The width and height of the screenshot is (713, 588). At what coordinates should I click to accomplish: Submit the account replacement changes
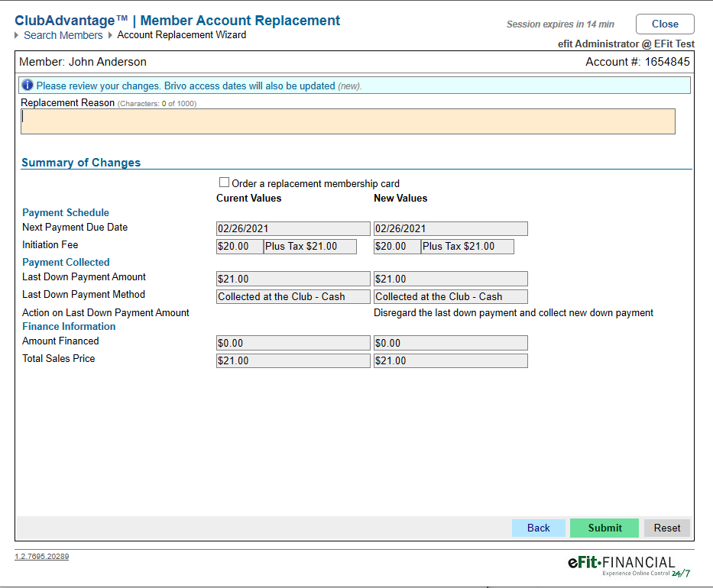pyautogui.click(x=604, y=528)
